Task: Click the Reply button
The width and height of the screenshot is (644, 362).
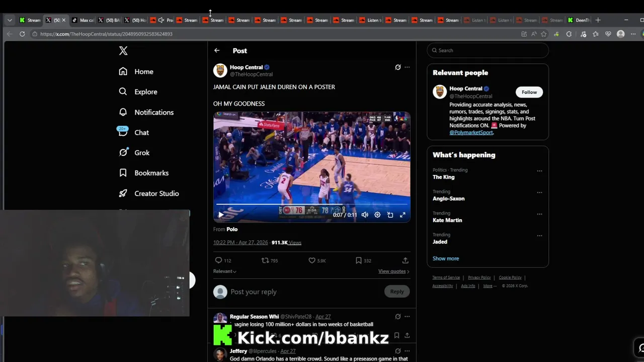Action: (397, 292)
